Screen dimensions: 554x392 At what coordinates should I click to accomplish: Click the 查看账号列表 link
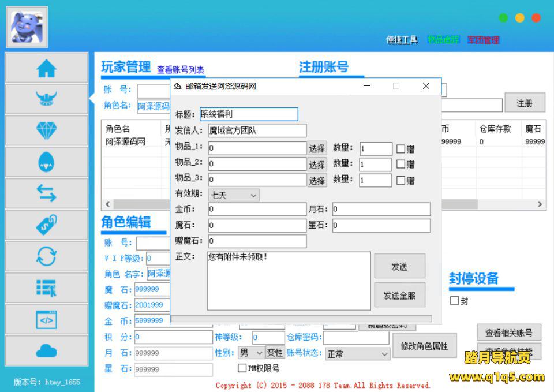pyautogui.click(x=181, y=70)
